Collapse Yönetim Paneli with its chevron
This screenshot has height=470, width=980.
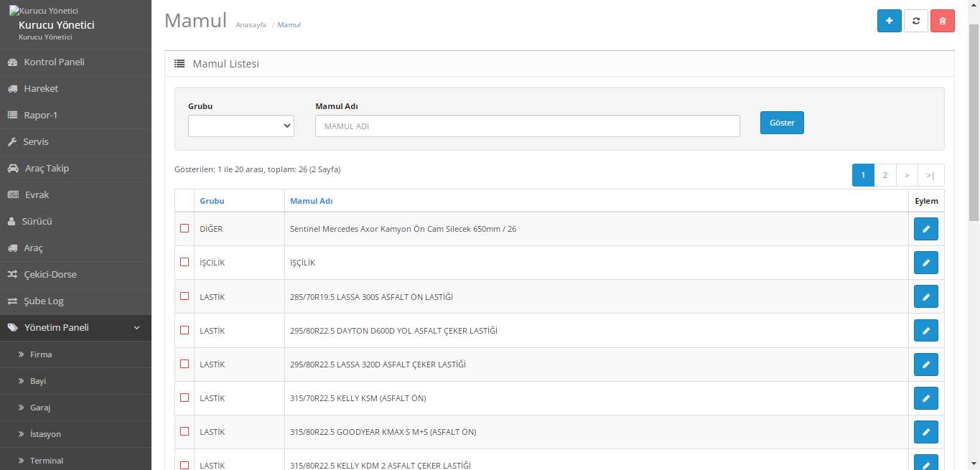[x=137, y=328]
